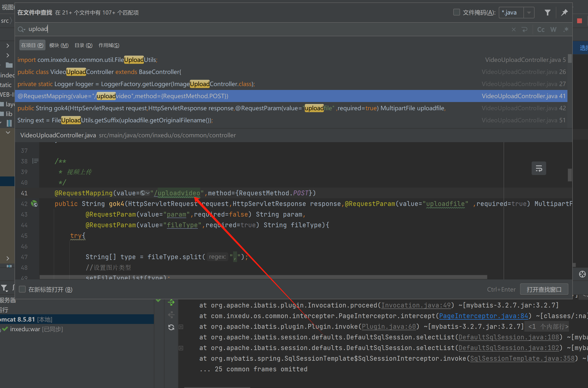Open Plugin.java:60 link in console
This screenshot has height=388, width=588.
[389, 327]
